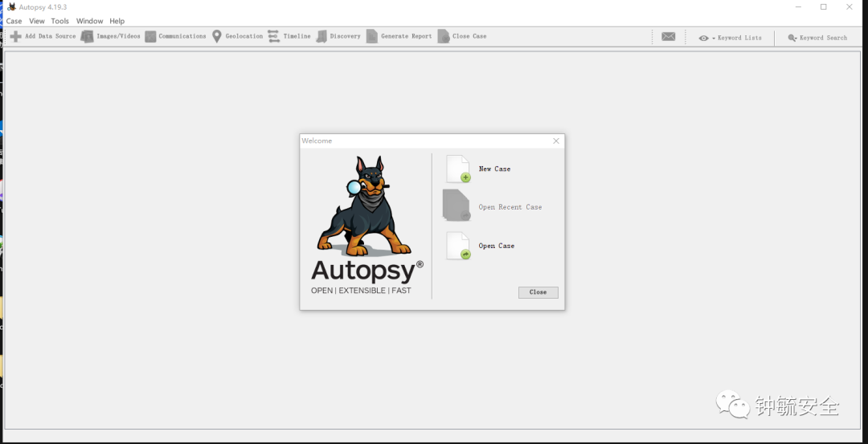Click the Discovery toolbar icon
This screenshot has height=444, width=868.
pos(321,36)
